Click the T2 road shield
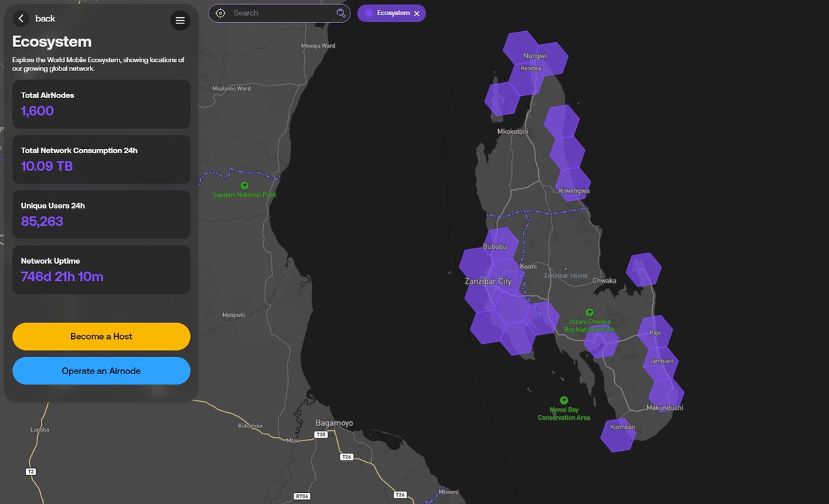 (30, 472)
